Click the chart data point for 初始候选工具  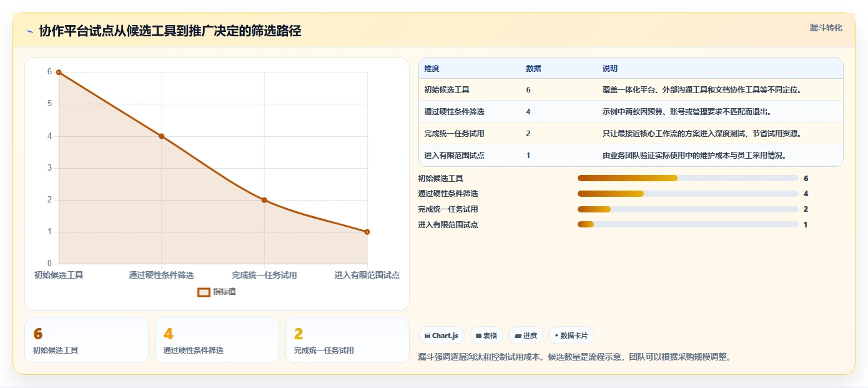coord(59,72)
